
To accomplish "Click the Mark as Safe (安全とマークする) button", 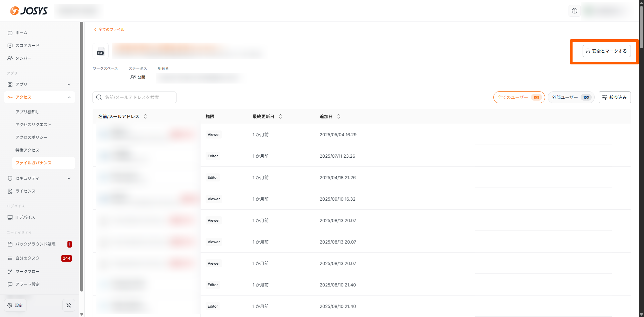I will click(x=606, y=51).
